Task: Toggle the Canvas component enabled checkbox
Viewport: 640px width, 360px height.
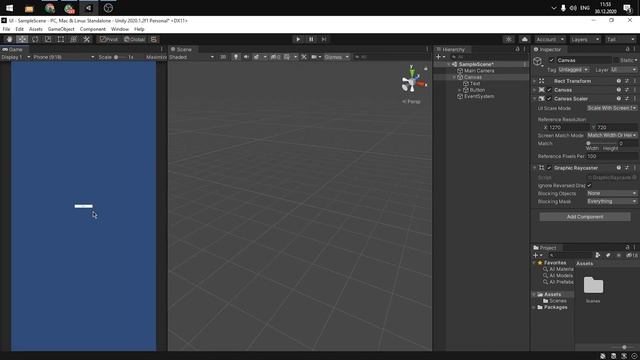Action: click(549, 90)
